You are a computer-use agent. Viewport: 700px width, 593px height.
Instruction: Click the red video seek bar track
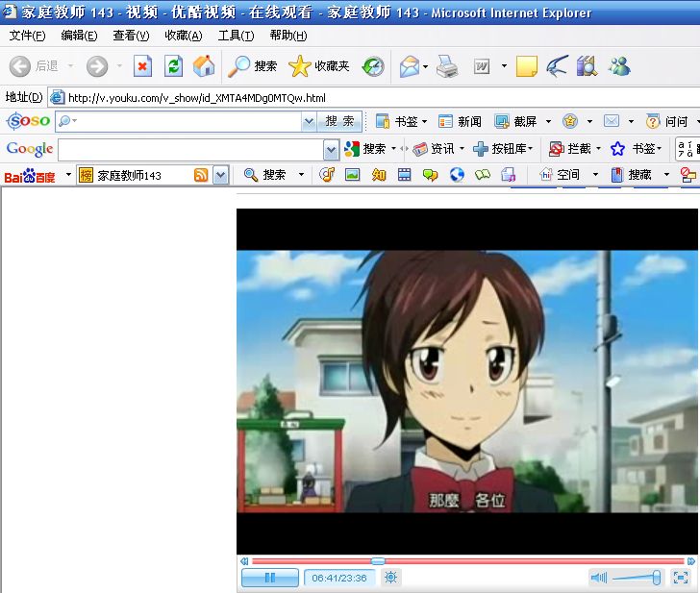pyautogui.click(x=468, y=561)
